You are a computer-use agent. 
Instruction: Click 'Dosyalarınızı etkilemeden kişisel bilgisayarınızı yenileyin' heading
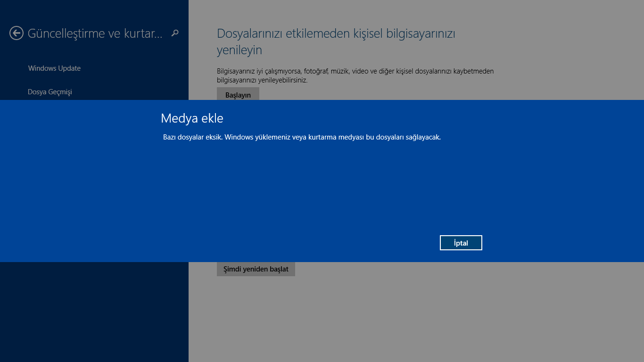[336, 41]
